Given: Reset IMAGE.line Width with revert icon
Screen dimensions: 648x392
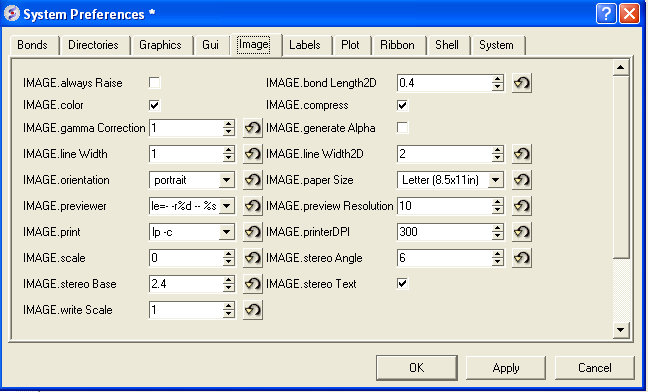Looking at the screenshot, I should click(253, 154).
